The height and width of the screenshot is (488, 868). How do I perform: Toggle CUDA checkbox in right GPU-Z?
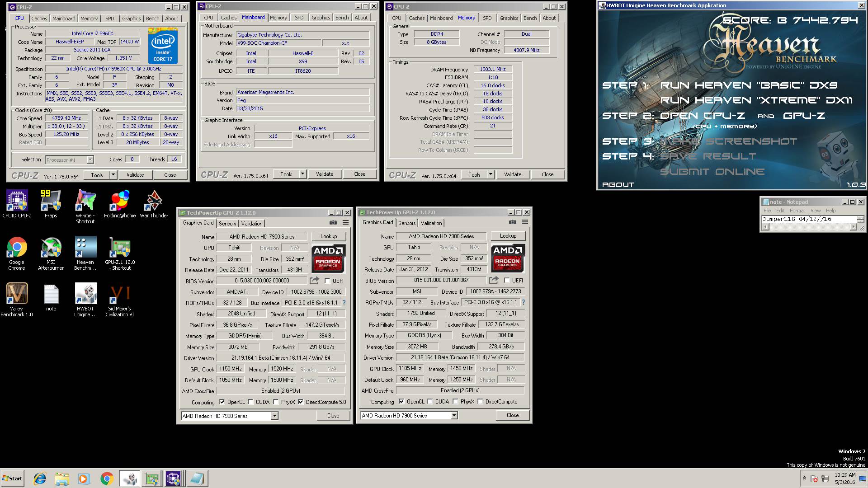[x=430, y=402]
